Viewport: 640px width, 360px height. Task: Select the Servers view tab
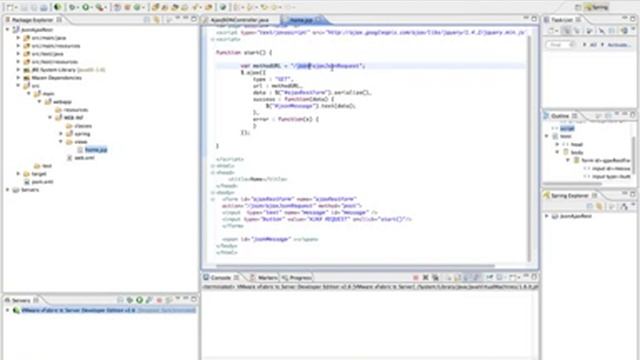tap(20, 300)
